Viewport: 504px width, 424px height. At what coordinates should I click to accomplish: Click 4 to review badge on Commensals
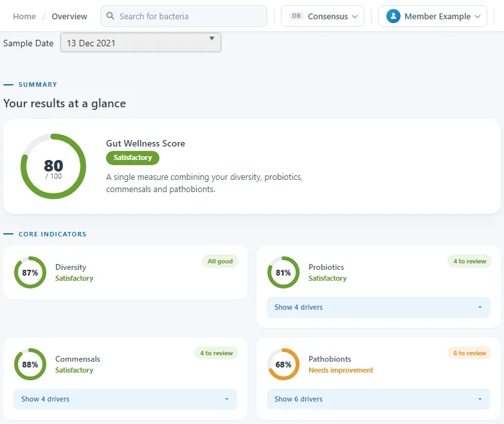216,353
